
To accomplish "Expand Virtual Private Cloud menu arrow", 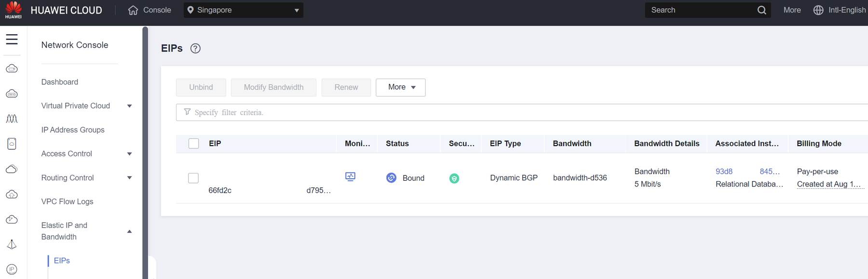I will click(x=129, y=106).
